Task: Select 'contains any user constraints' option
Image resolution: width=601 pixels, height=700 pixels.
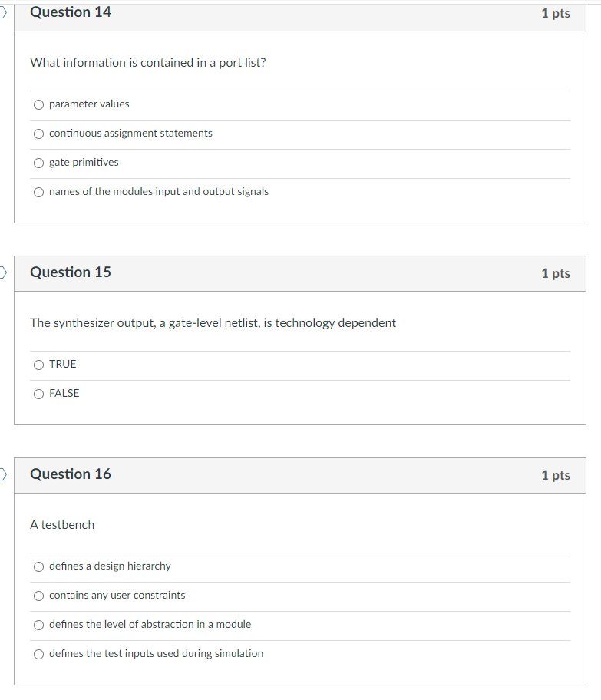Action: (39, 596)
